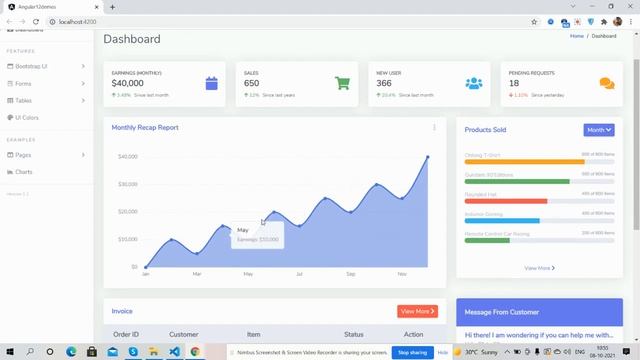This screenshot has width=640, height=360.
Task: Click the site information icon beside localhost:4200
Action: [x=52, y=22]
